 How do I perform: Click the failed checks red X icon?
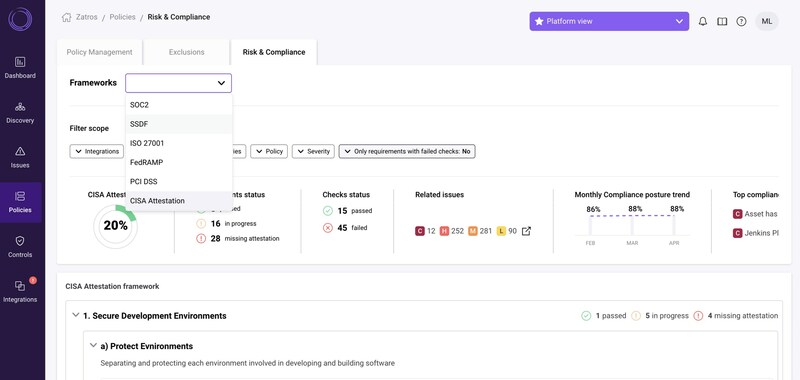click(328, 228)
